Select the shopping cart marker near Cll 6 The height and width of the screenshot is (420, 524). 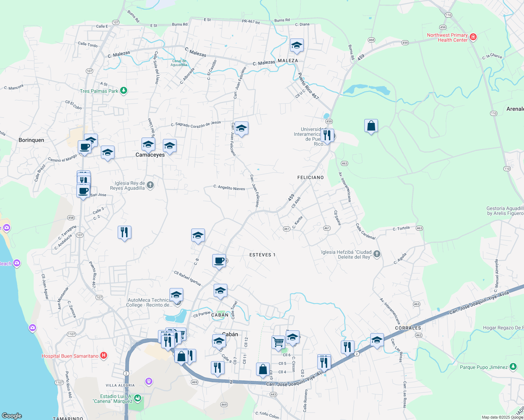(278, 342)
